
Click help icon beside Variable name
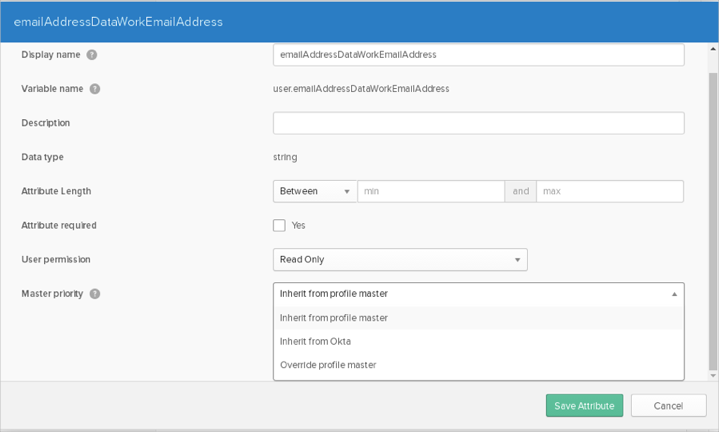click(95, 89)
